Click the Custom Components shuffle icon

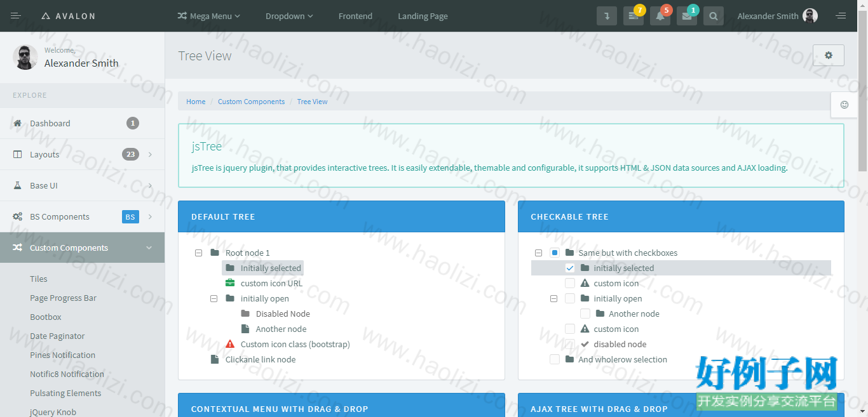point(18,248)
